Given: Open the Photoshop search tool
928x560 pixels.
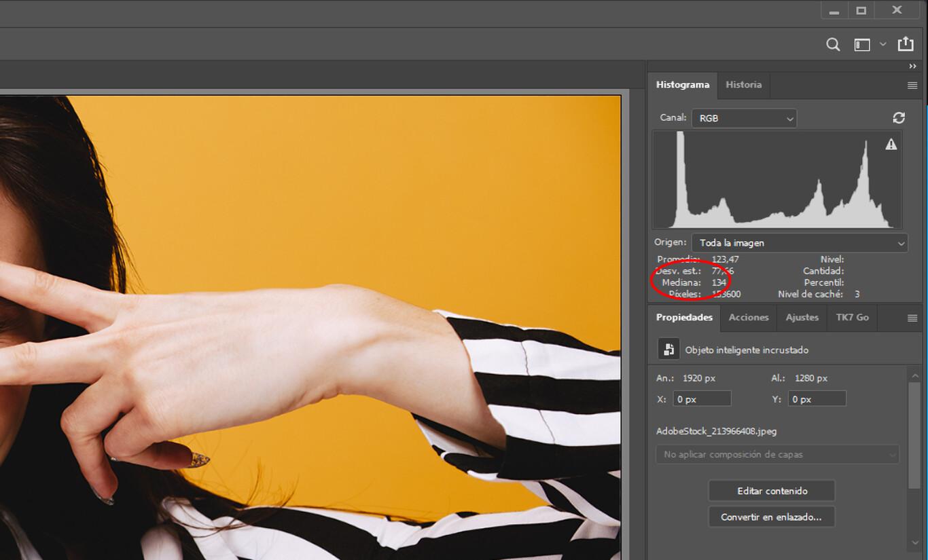Looking at the screenshot, I should [832, 44].
